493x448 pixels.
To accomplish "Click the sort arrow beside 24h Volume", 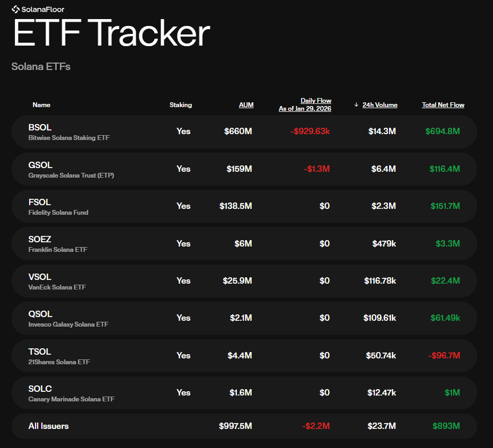I will [356, 105].
